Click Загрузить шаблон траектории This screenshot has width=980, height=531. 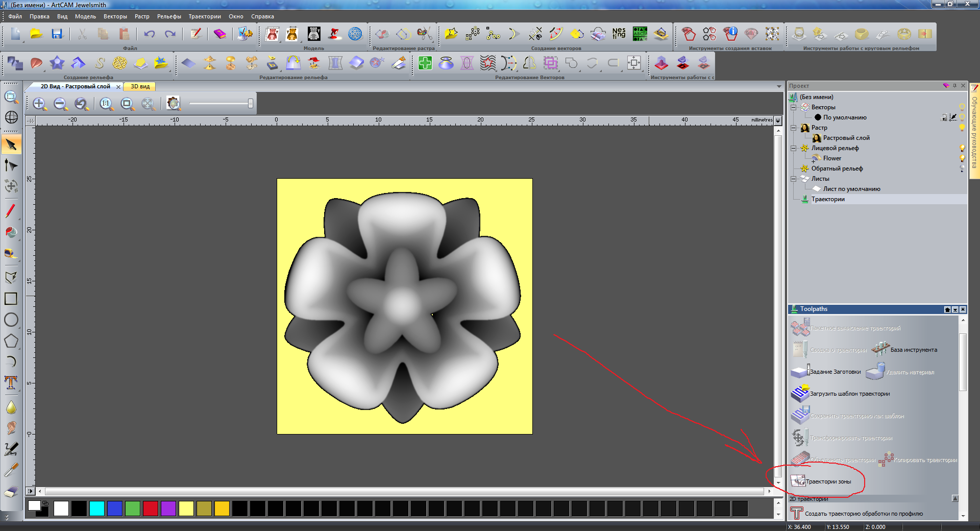(x=841, y=394)
